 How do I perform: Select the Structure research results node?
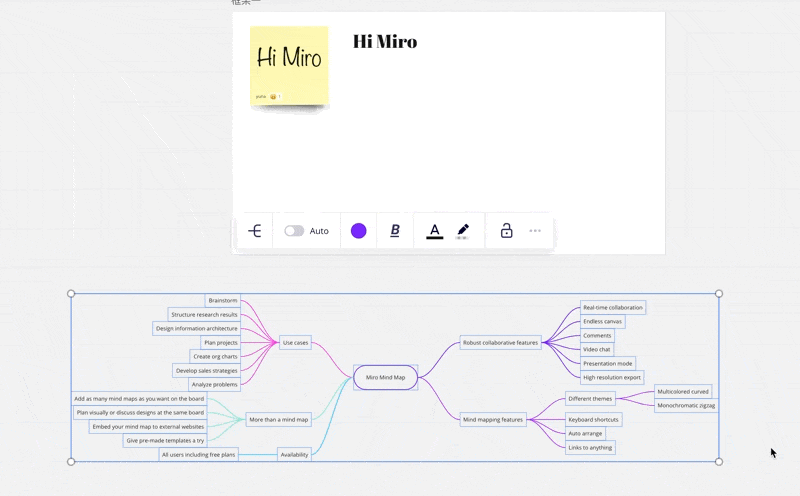pyautogui.click(x=204, y=315)
